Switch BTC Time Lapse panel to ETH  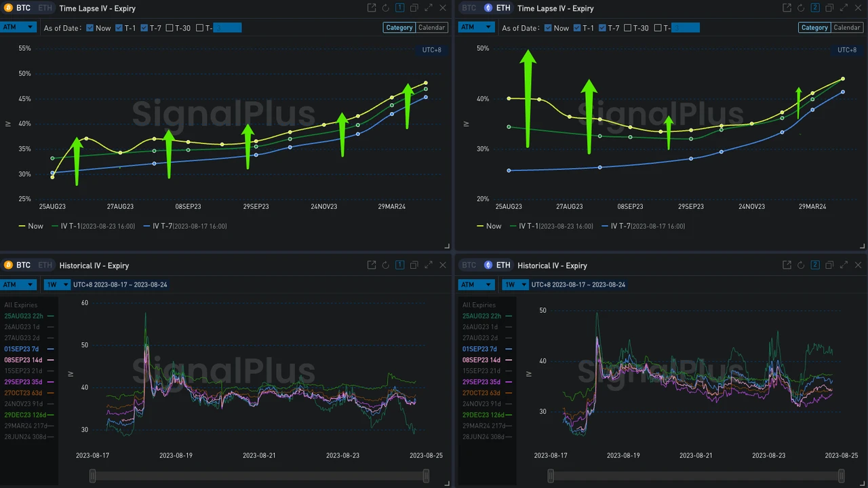pos(44,8)
